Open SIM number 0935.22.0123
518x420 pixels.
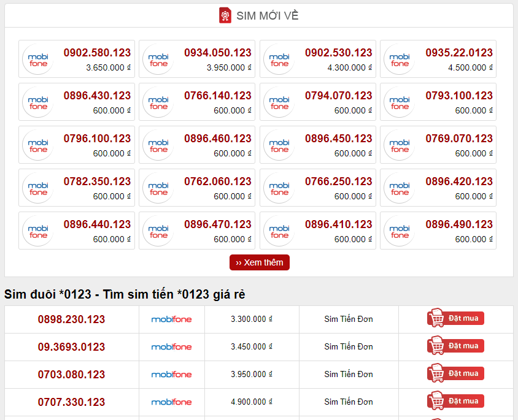[459, 53]
